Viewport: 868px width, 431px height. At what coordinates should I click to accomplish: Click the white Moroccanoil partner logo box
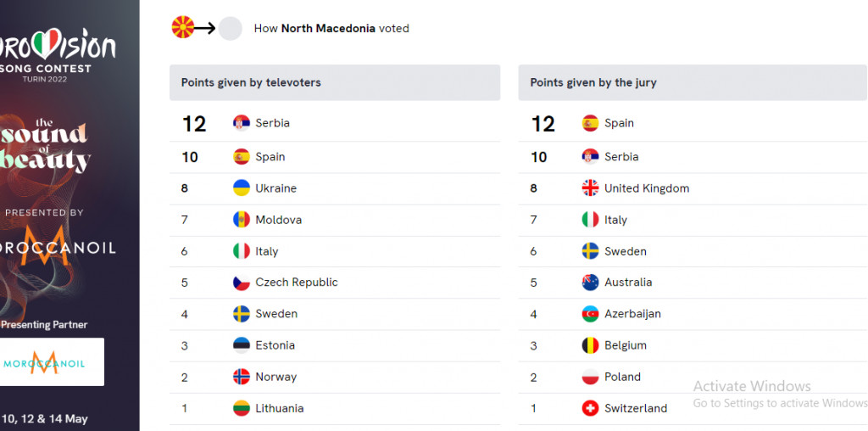click(x=52, y=361)
